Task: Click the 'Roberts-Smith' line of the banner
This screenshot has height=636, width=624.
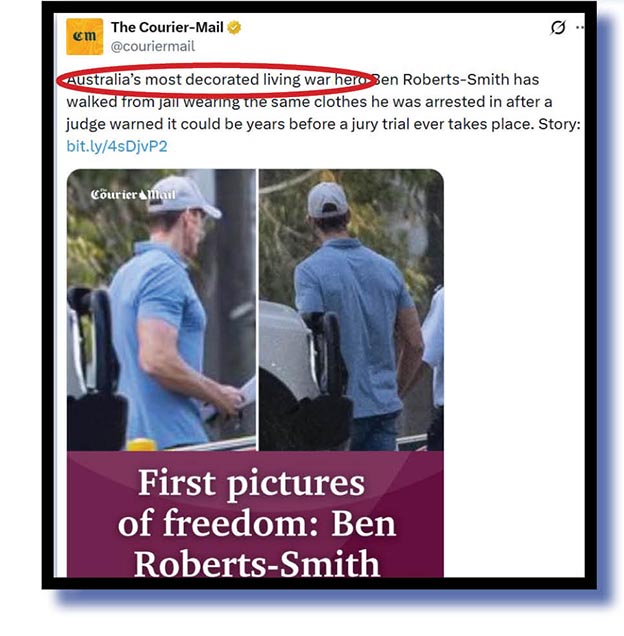Action: pyautogui.click(x=256, y=564)
